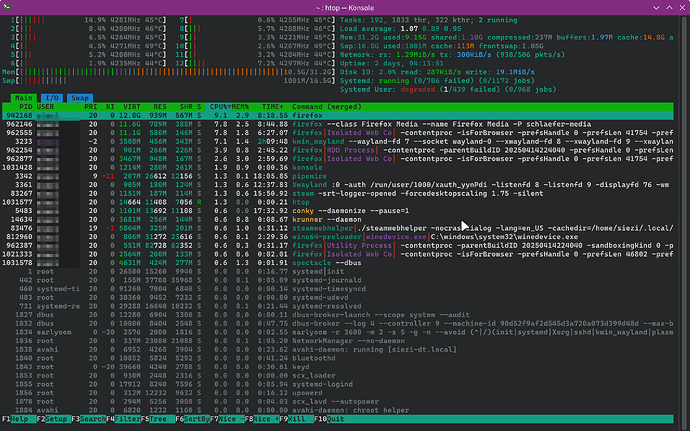690x431 pixels.
Task: Select the bluetoothd process row
Action: (x=338, y=358)
